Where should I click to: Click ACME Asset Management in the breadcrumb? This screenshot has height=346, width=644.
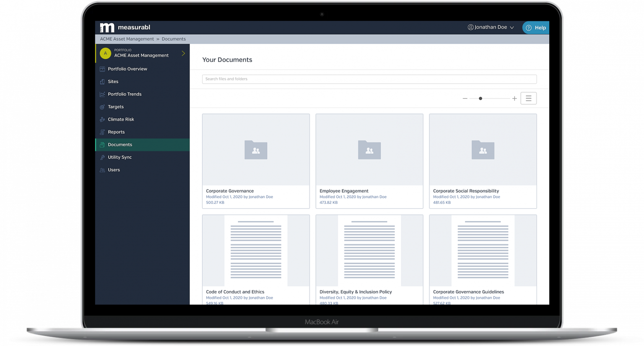tap(127, 39)
